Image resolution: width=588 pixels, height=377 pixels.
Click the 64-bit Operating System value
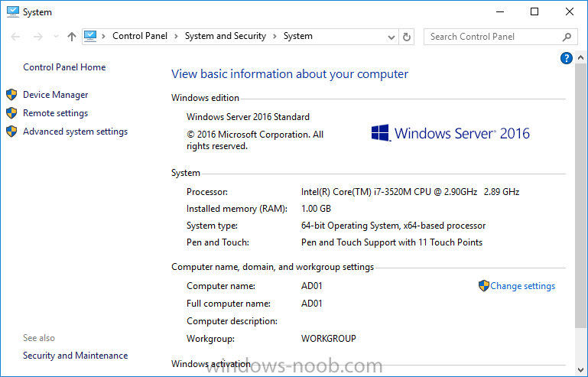393,226
